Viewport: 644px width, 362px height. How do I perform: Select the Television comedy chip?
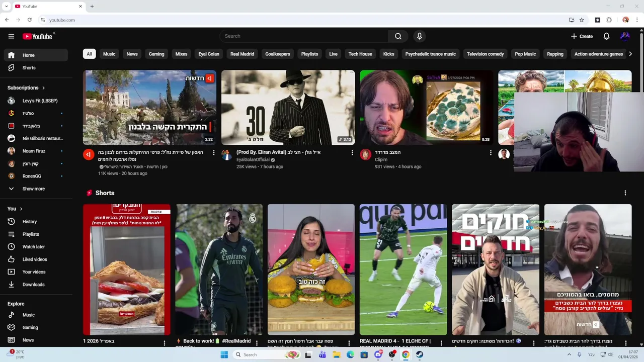pos(485,54)
